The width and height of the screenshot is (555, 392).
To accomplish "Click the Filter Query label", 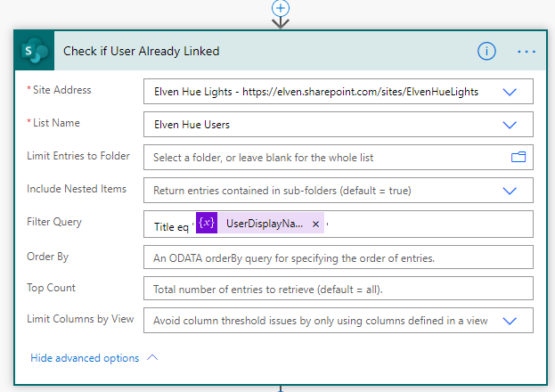I will [54, 222].
